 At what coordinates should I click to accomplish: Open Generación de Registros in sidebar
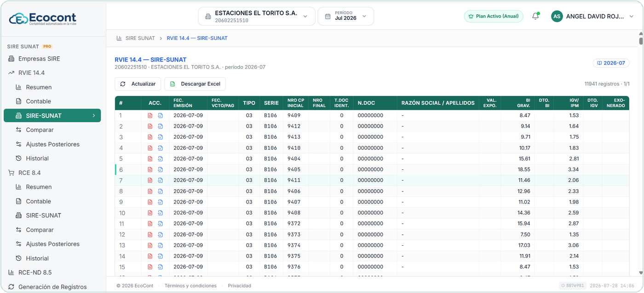tap(52, 287)
